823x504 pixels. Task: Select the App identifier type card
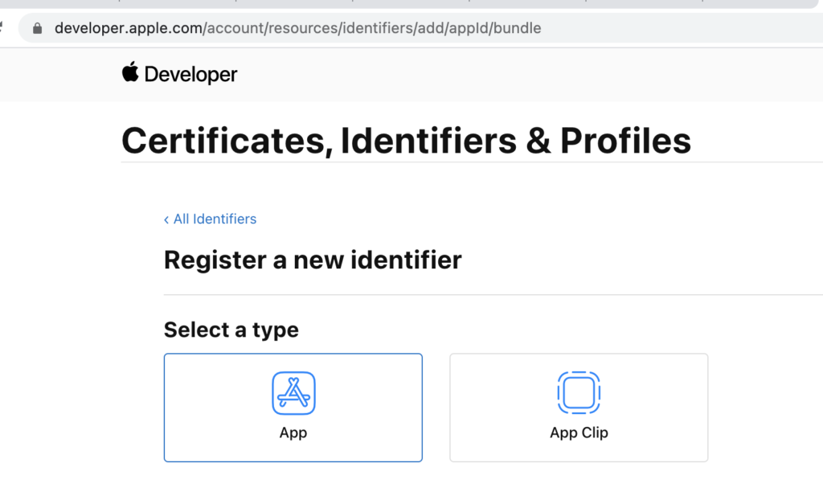[x=293, y=408]
